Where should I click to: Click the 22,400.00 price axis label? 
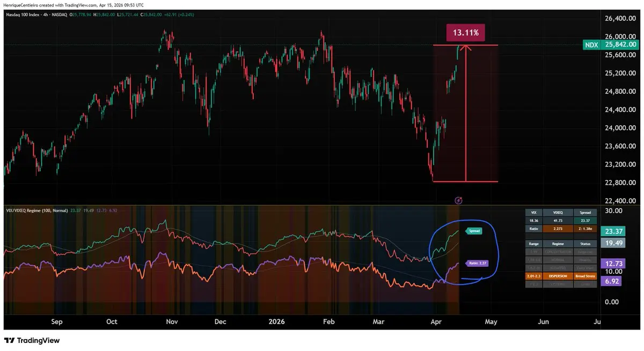tap(620, 201)
